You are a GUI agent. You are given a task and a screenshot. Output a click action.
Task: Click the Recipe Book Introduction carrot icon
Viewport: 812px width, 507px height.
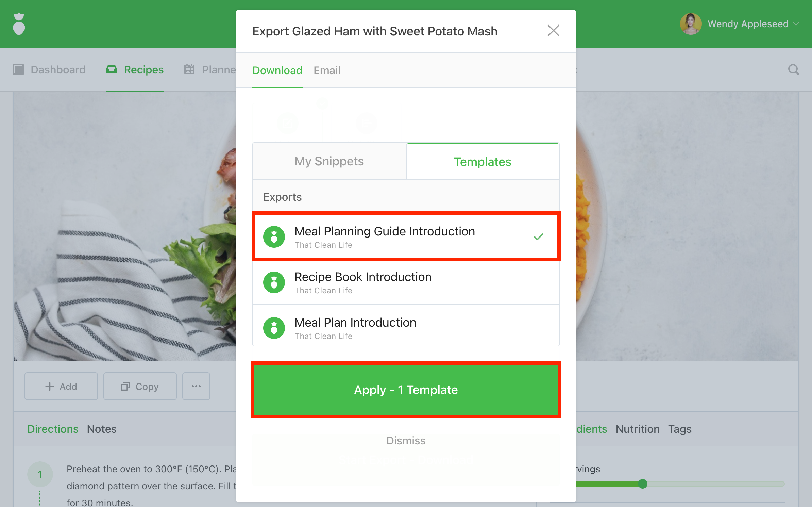[x=274, y=282]
